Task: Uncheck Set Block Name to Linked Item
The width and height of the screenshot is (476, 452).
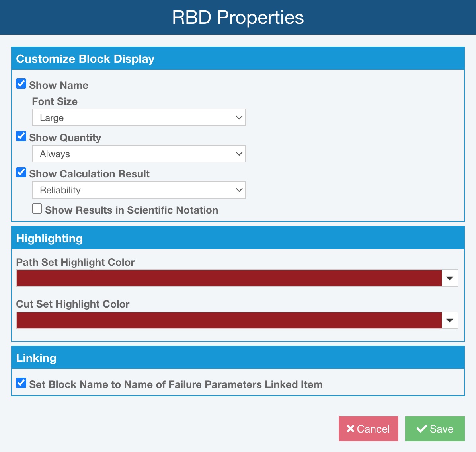Action: [x=21, y=383]
